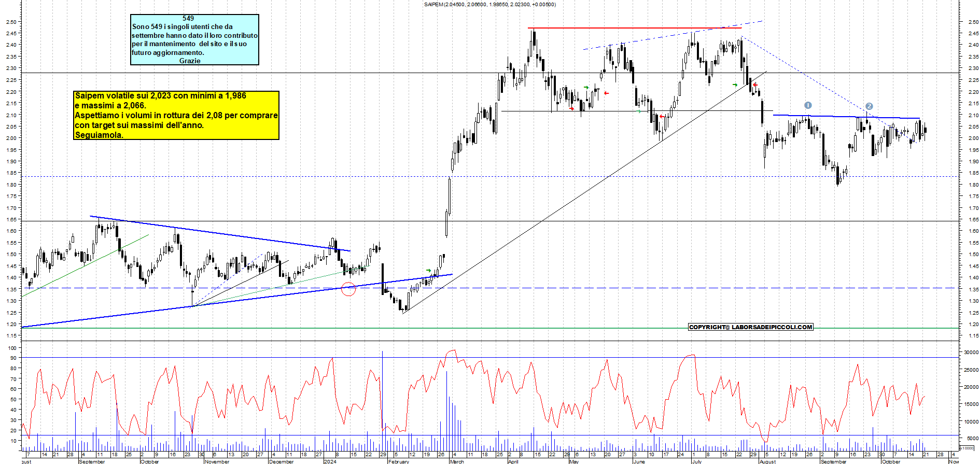The width and height of the screenshot is (980, 464).
Task: Click the 30 oscillator scale label
Action: 13,420
